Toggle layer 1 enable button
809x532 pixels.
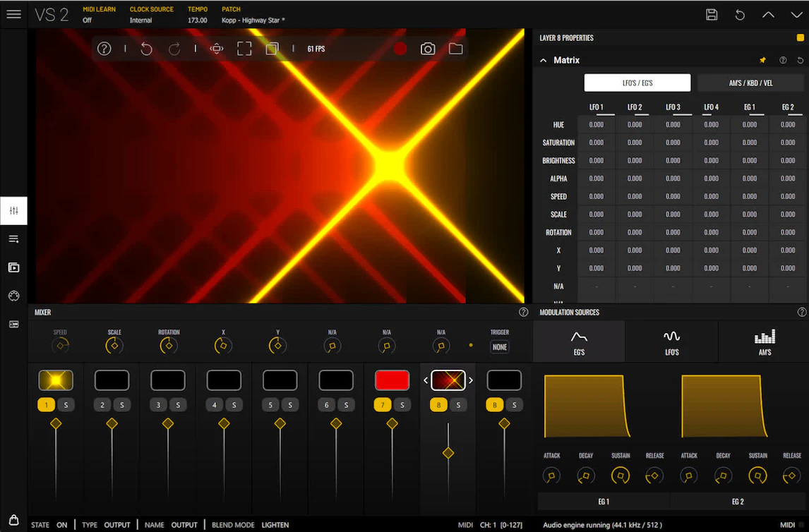click(47, 405)
